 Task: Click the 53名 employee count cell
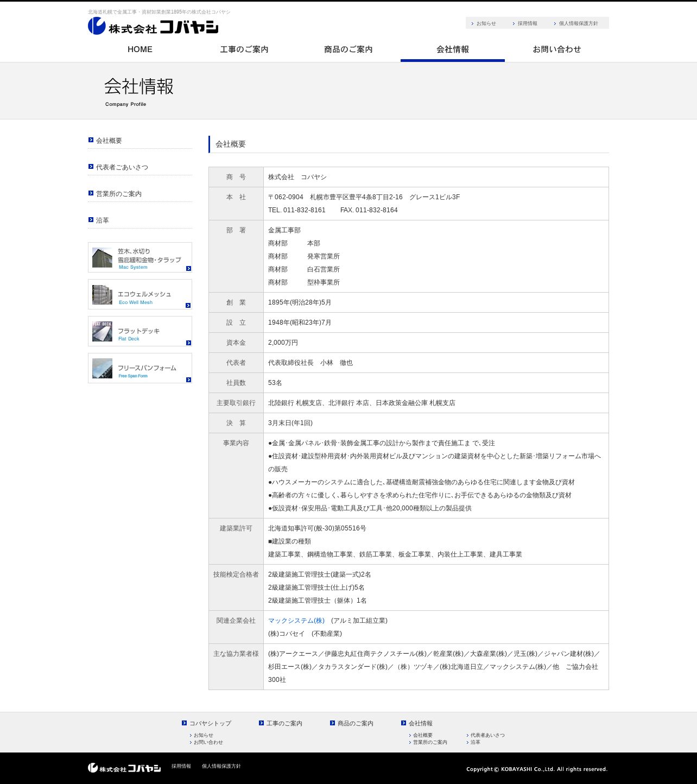(436, 383)
